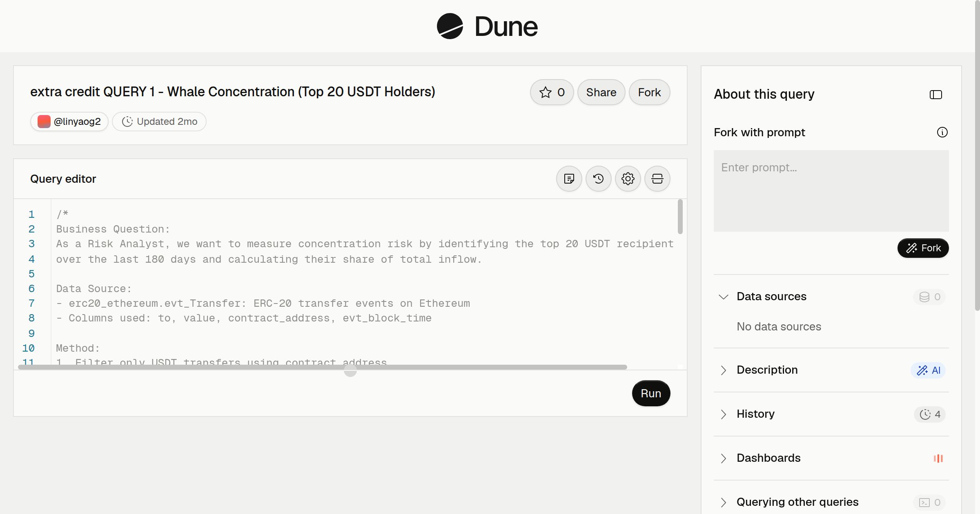Click the 'Method:' comment line
The image size is (980, 514).
point(78,348)
